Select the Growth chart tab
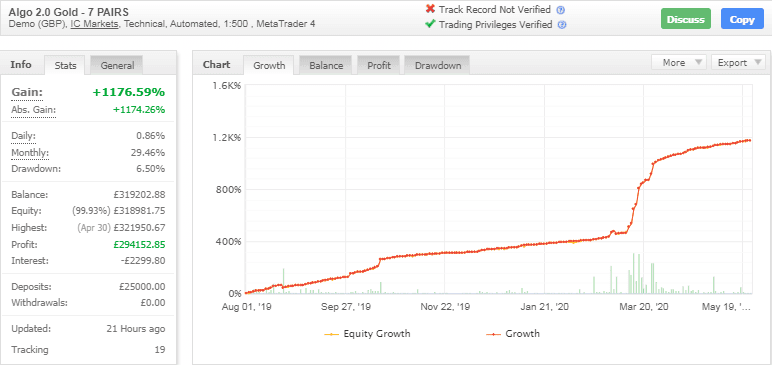 [x=269, y=65]
